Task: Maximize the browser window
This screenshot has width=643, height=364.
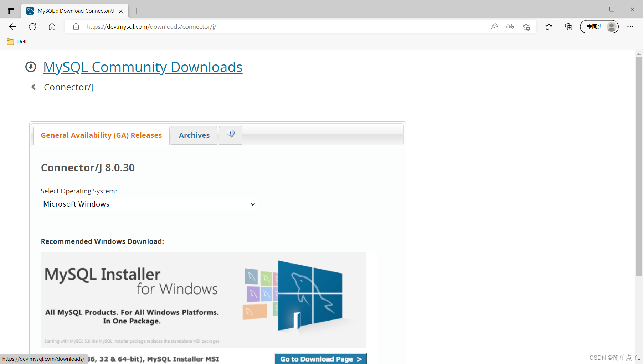Action: (x=612, y=9)
